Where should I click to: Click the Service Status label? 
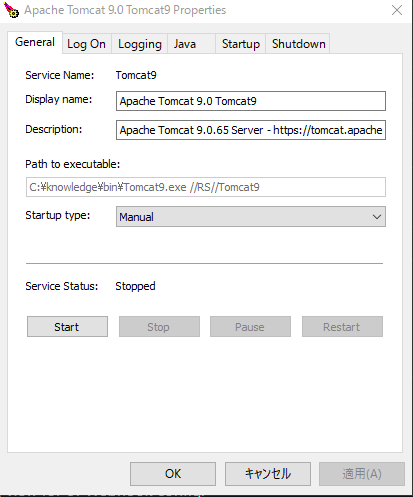tap(62, 286)
